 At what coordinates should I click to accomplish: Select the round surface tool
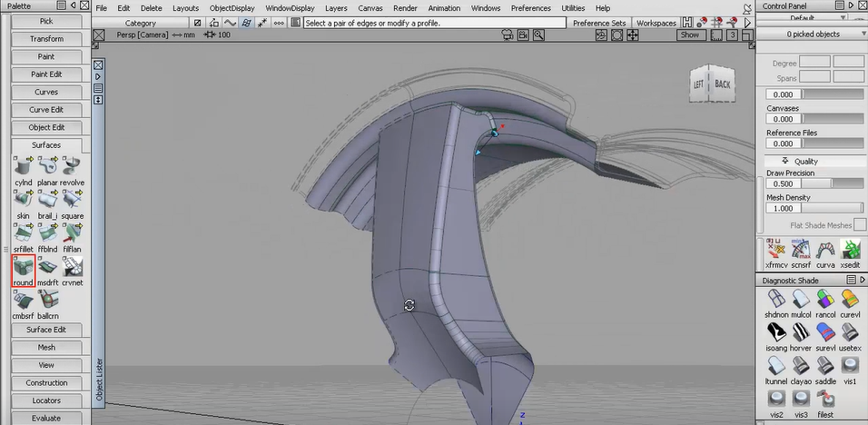pyautogui.click(x=23, y=268)
